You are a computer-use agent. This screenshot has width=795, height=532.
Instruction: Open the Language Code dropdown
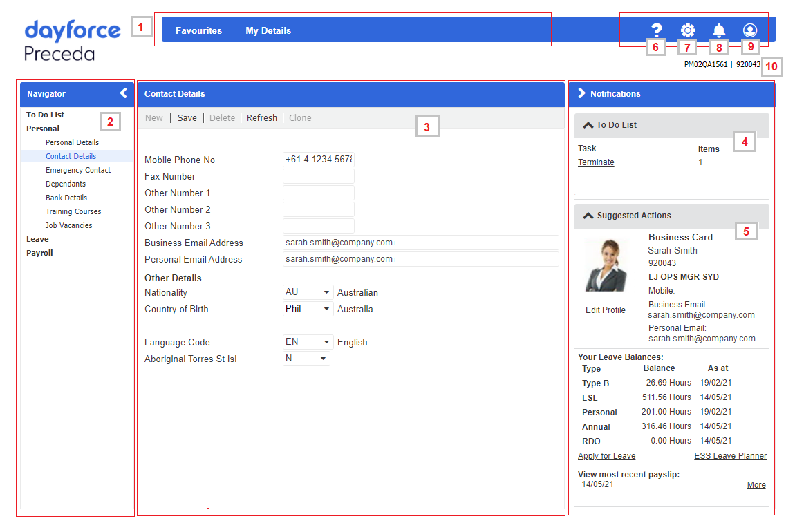(308, 342)
